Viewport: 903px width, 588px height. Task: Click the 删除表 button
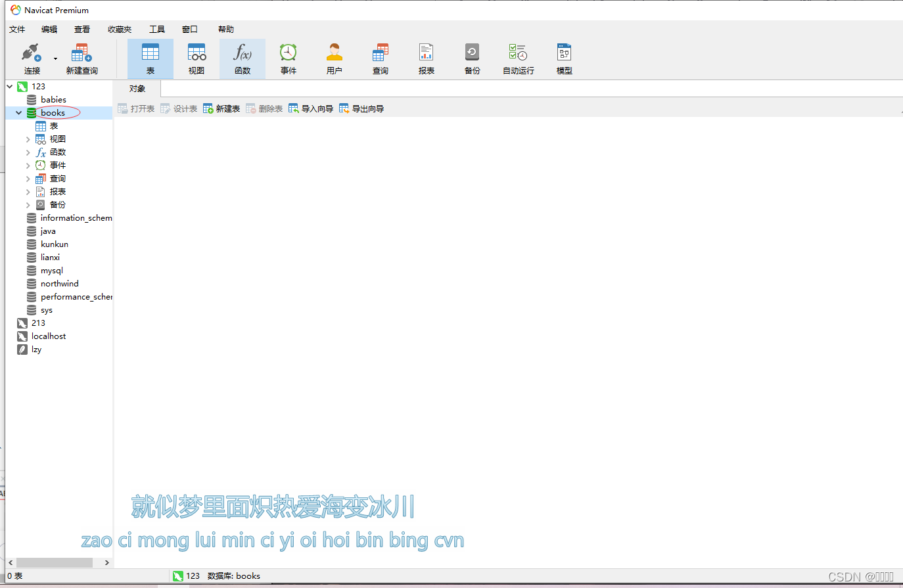coord(264,108)
